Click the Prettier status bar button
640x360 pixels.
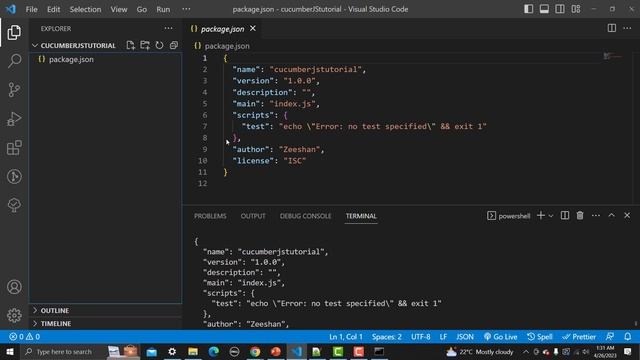[579, 337]
